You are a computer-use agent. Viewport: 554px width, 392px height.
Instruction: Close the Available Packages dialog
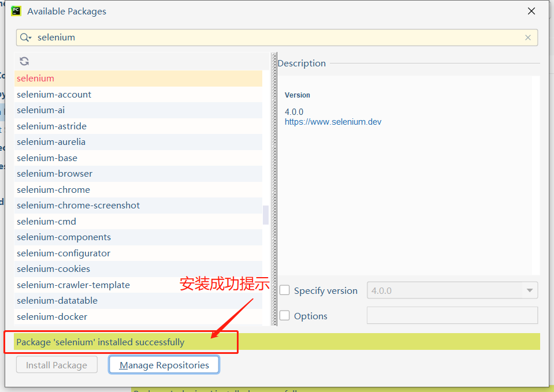coord(531,11)
